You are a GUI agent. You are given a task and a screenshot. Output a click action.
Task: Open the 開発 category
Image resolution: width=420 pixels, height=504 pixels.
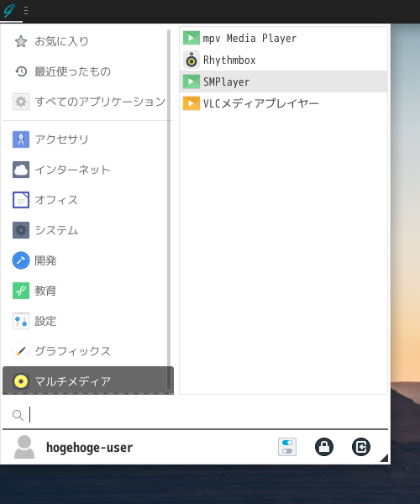tap(85, 260)
